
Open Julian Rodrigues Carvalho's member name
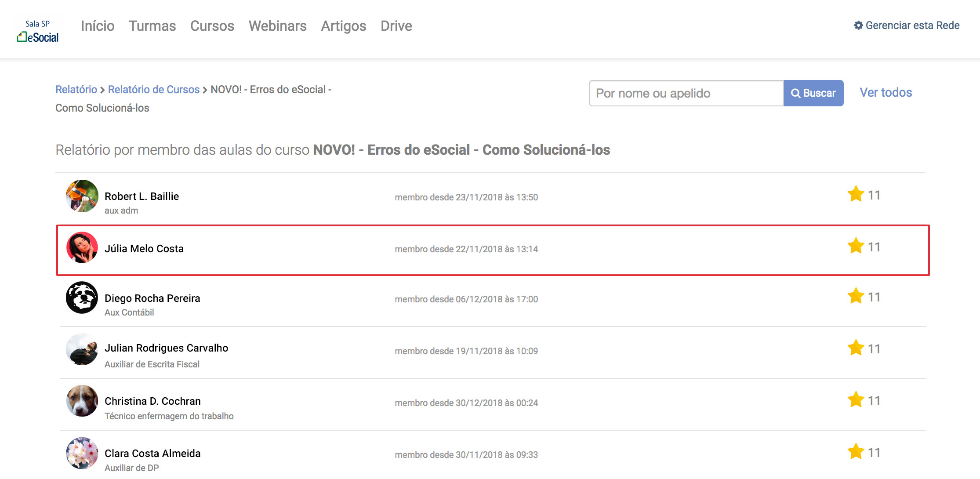(166, 348)
